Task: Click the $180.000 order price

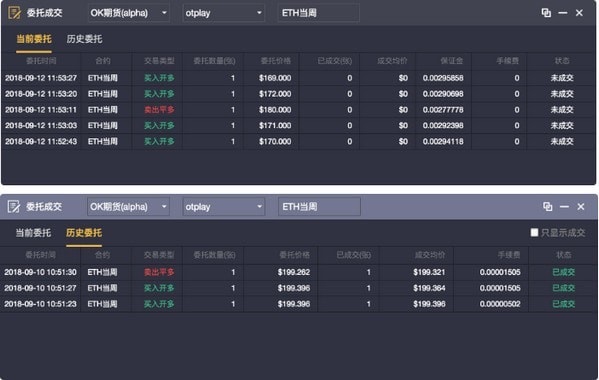Action: click(x=275, y=110)
